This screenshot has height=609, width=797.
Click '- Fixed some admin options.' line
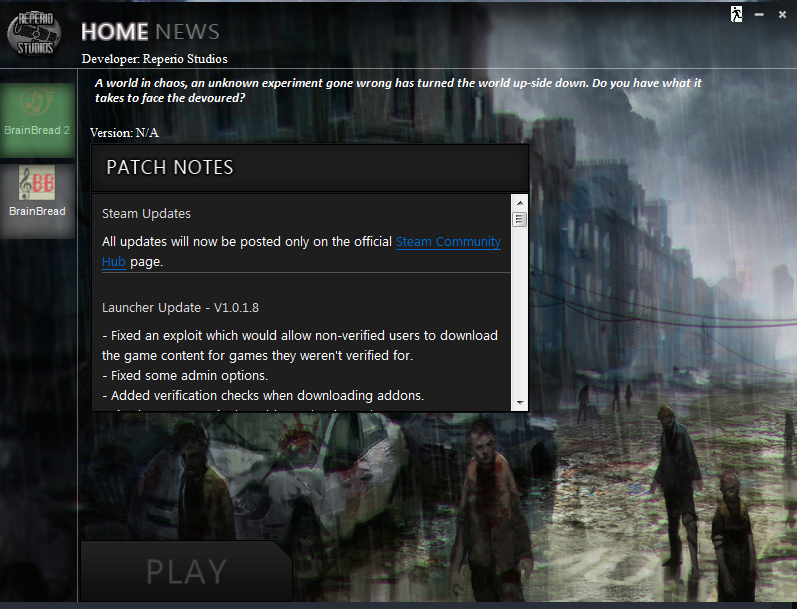(185, 376)
